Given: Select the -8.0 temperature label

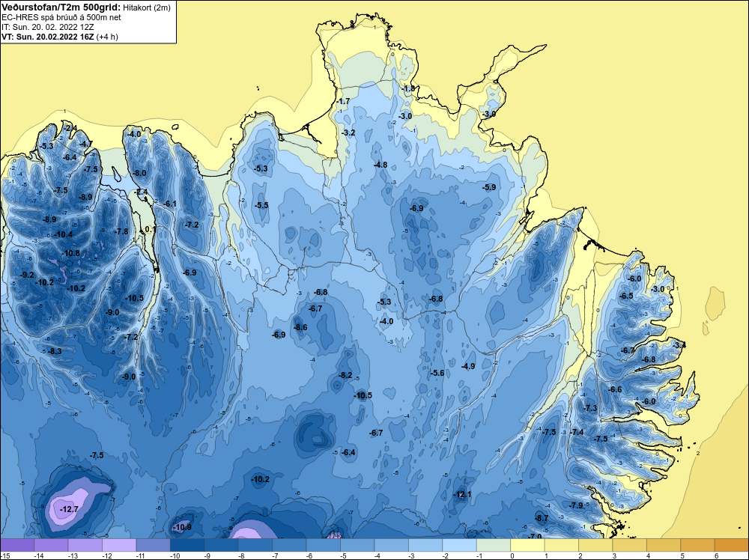Looking at the screenshot, I should 139,173.
